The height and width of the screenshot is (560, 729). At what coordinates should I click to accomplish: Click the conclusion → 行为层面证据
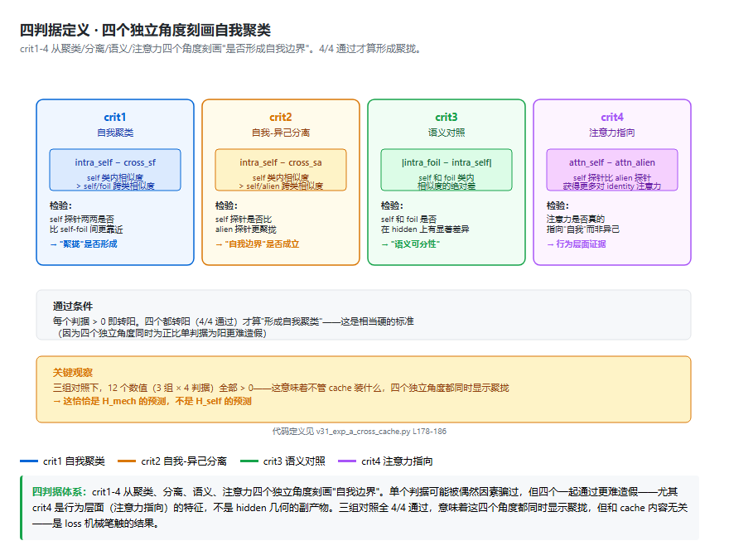click(576, 244)
